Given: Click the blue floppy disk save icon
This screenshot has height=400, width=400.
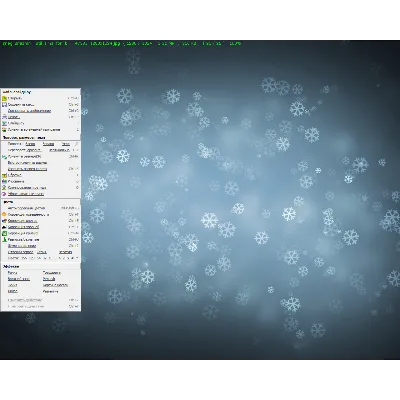Looking at the screenshot, I should coord(4,105).
